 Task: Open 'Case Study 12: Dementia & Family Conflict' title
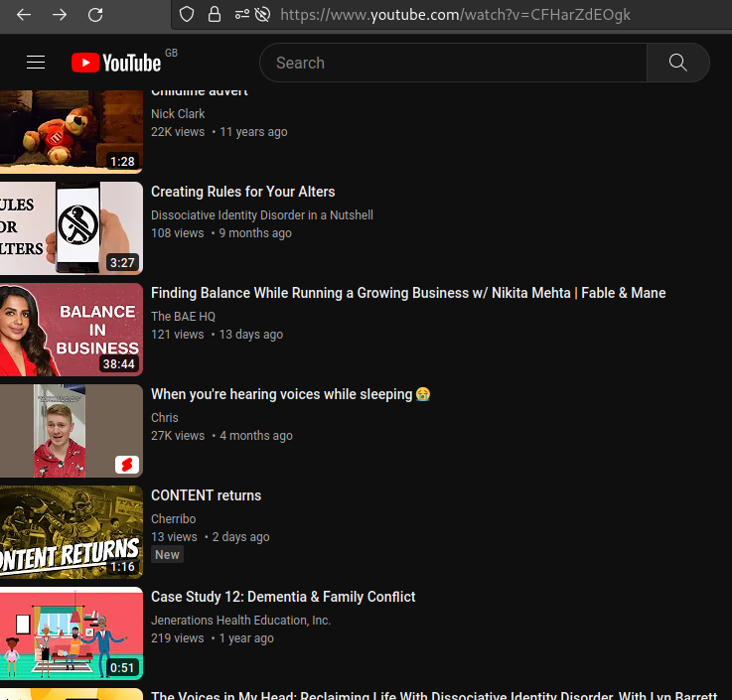283,597
